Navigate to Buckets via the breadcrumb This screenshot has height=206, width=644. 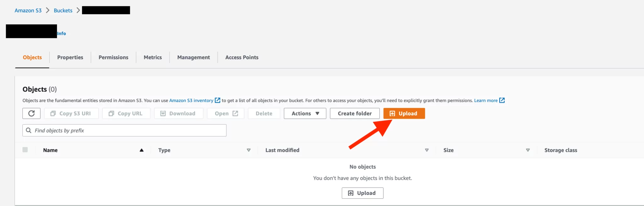tap(63, 10)
